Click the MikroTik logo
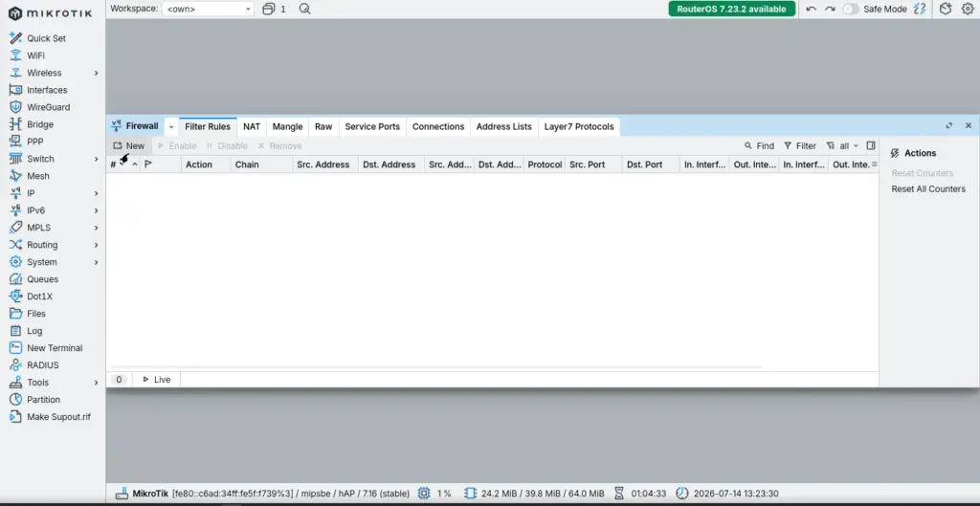This screenshot has height=506, width=980. (50, 13)
